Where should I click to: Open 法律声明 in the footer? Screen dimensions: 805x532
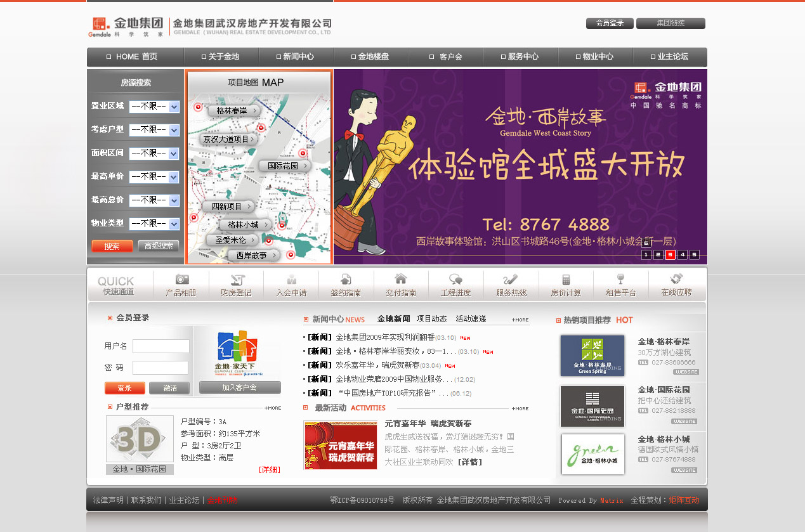tap(108, 500)
